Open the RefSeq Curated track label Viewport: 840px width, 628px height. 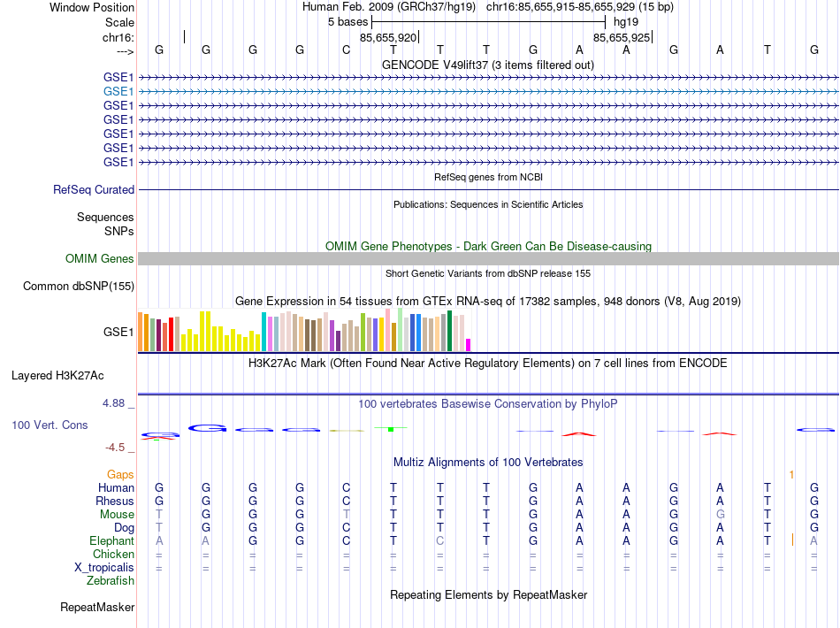tap(94, 189)
